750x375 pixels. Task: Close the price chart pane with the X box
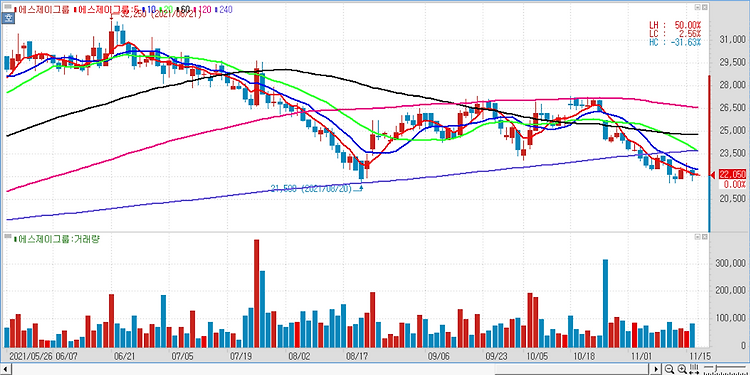704,7
